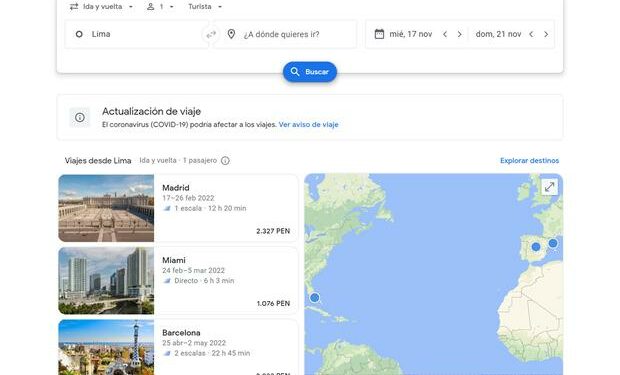Click the info icon in Actualización de viaje
The image size is (620, 375).
click(x=80, y=117)
